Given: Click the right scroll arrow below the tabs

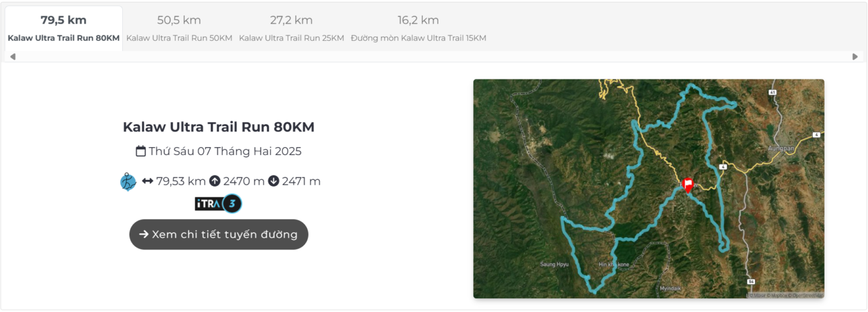Looking at the screenshot, I should [856, 56].
